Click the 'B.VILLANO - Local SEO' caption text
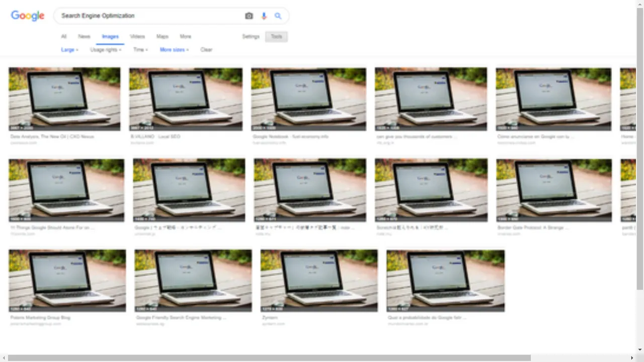644x362 pixels. click(x=155, y=136)
